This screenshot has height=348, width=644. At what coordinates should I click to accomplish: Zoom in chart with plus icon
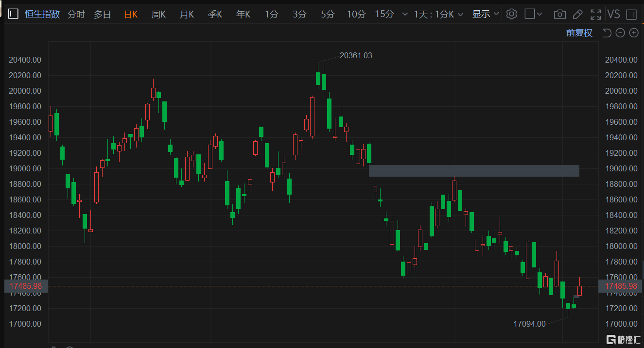tap(634, 33)
